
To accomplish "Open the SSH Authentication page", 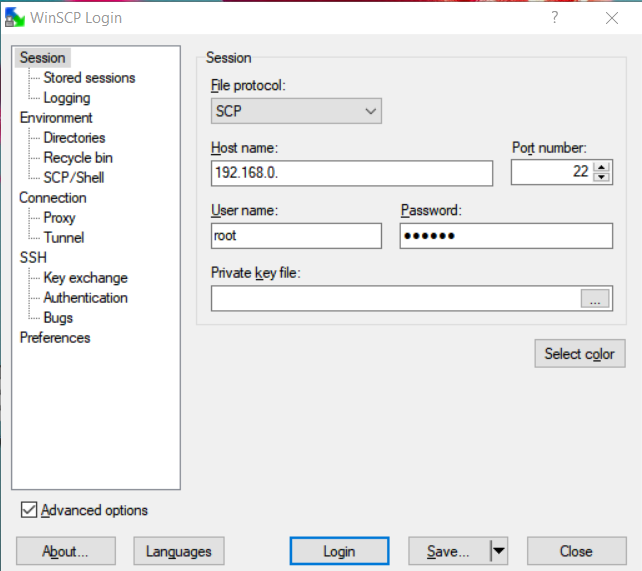I will pyautogui.click(x=85, y=297).
